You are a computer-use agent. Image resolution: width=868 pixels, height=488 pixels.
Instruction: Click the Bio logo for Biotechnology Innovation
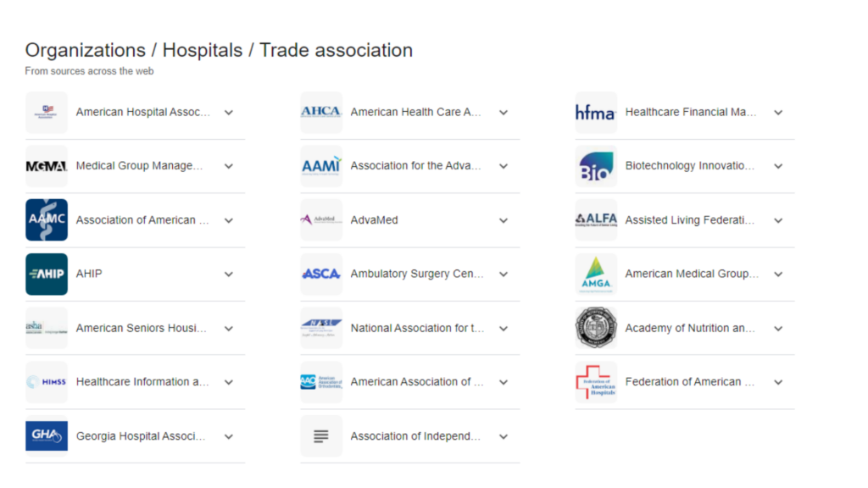point(596,165)
